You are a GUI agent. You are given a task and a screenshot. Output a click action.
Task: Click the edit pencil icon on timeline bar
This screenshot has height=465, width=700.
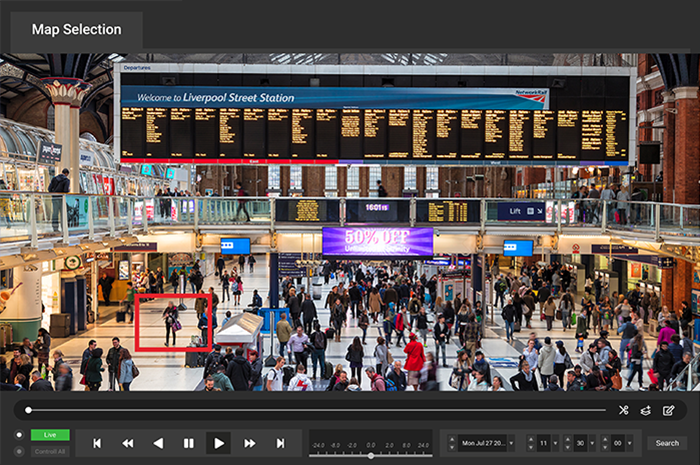coord(668,411)
